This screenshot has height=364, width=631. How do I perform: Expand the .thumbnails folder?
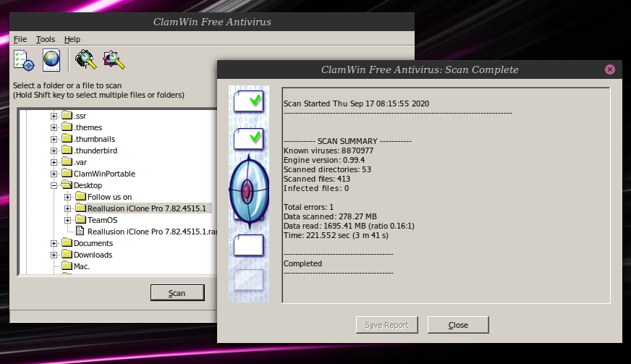point(54,140)
